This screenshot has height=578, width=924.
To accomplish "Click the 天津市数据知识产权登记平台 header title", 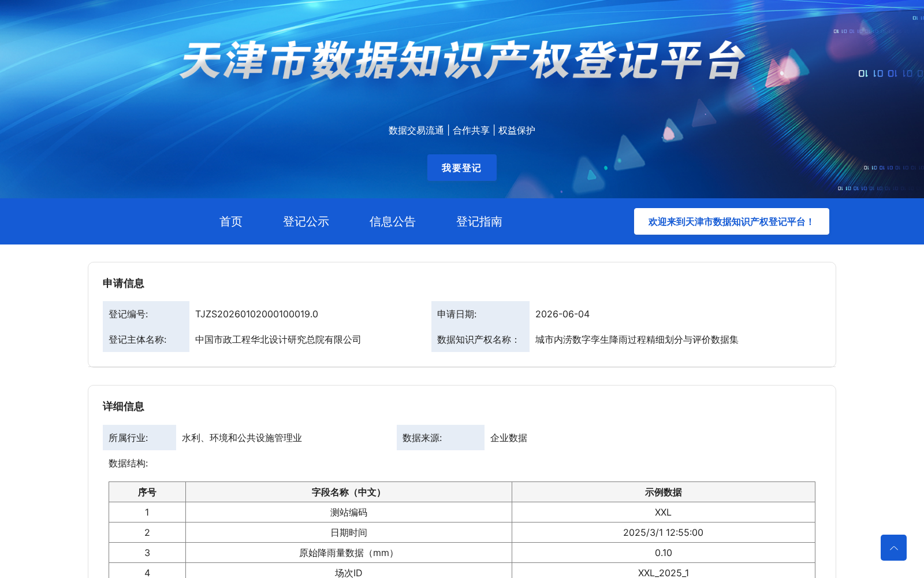I will point(462,61).
